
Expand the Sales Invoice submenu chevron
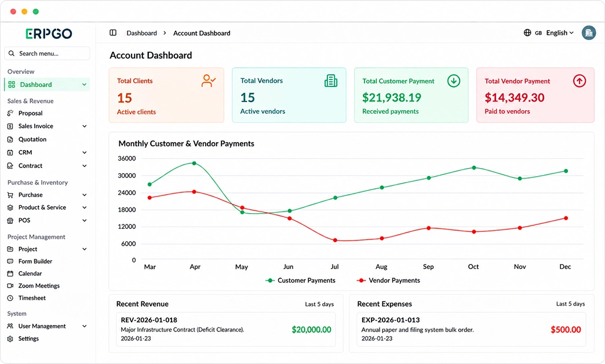85,126
